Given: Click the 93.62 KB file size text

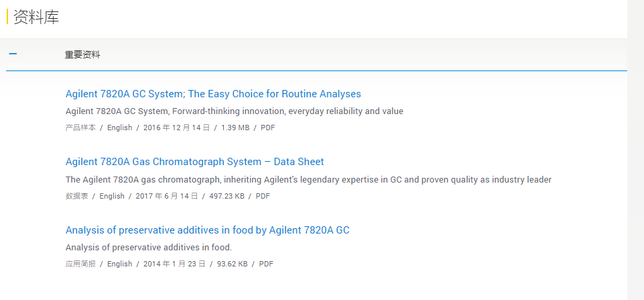Looking at the screenshot, I should tap(232, 264).
